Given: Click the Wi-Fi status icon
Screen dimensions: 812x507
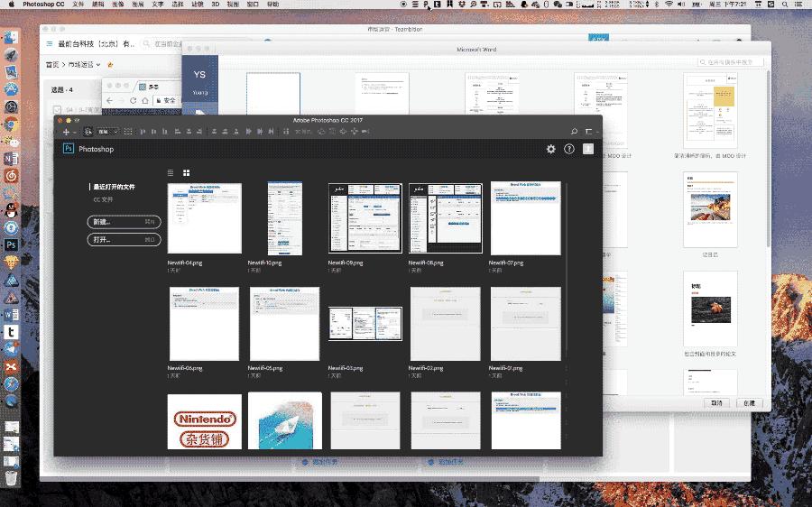Looking at the screenshot, I should 669,5.
